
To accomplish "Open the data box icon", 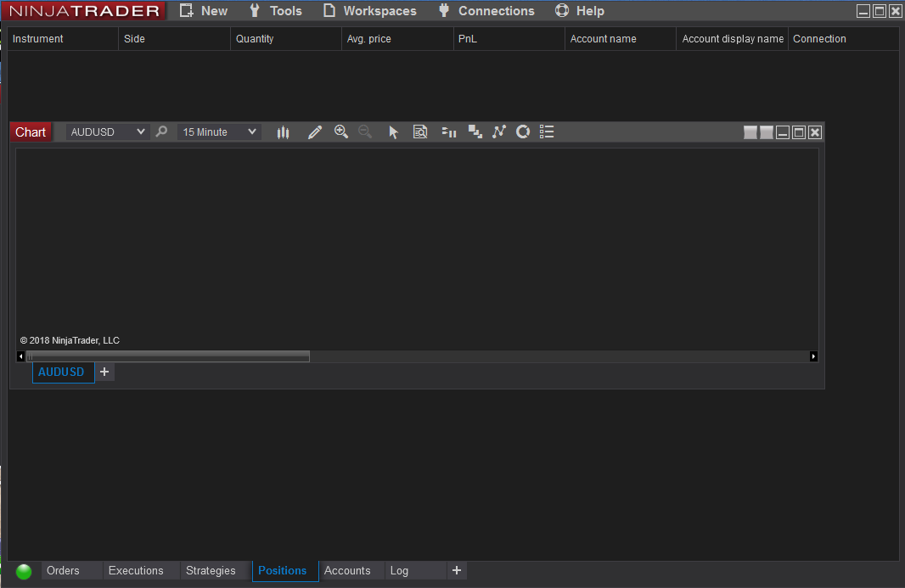I will 420,132.
